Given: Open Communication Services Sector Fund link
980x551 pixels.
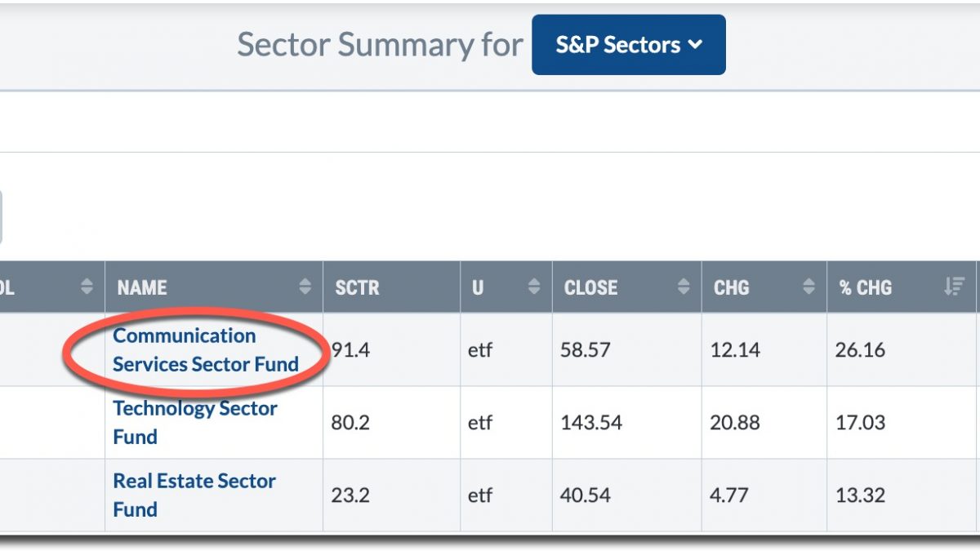Looking at the screenshot, I should point(206,349).
